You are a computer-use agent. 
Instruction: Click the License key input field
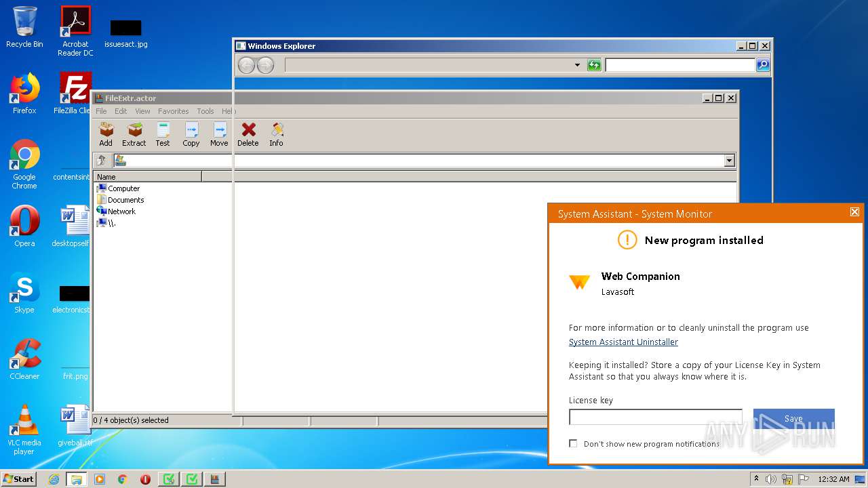(656, 417)
